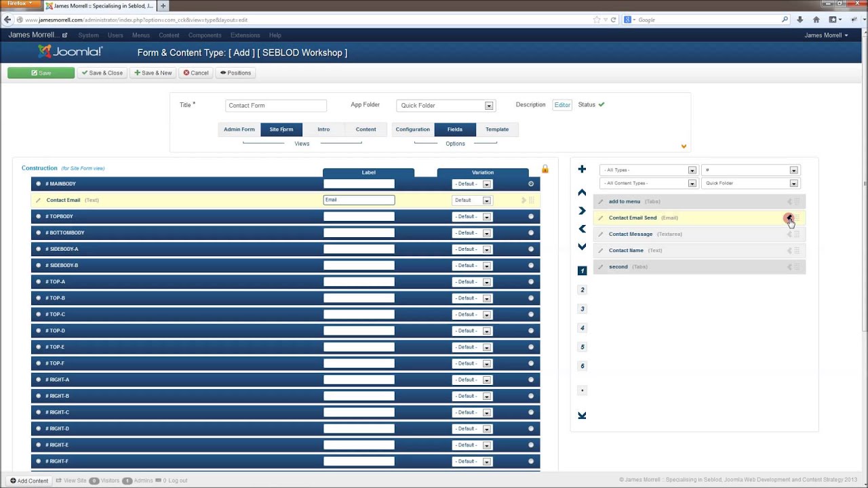The height and width of the screenshot is (488, 868).
Task: Open the Components menu
Action: [205, 35]
